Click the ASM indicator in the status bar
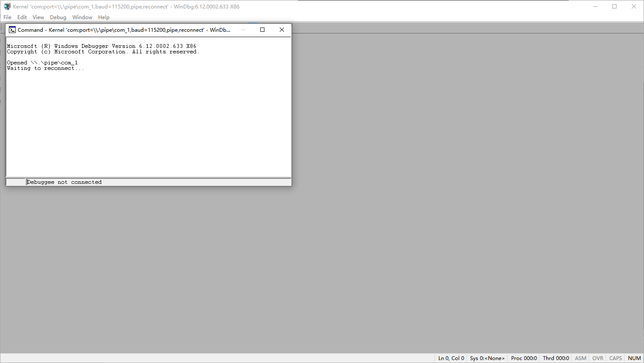This screenshot has height=363, width=644. coord(580,358)
